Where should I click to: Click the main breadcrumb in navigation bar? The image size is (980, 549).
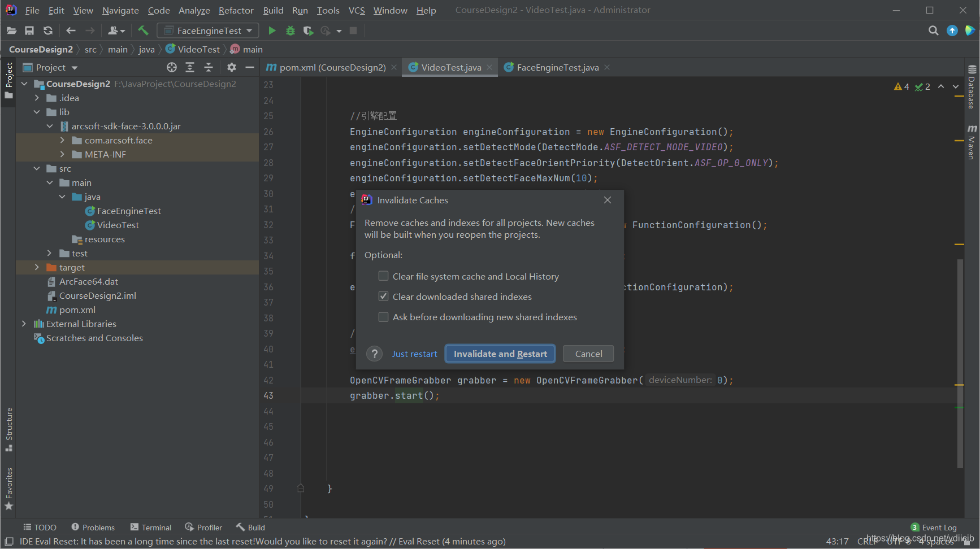pyautogui.click(x=118, y=49)
